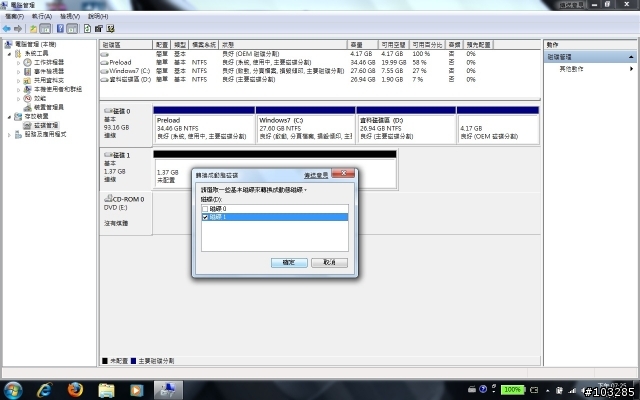640x400 pixels.
Task: Show hidden tray icons arrow
Action: point(547,390)
